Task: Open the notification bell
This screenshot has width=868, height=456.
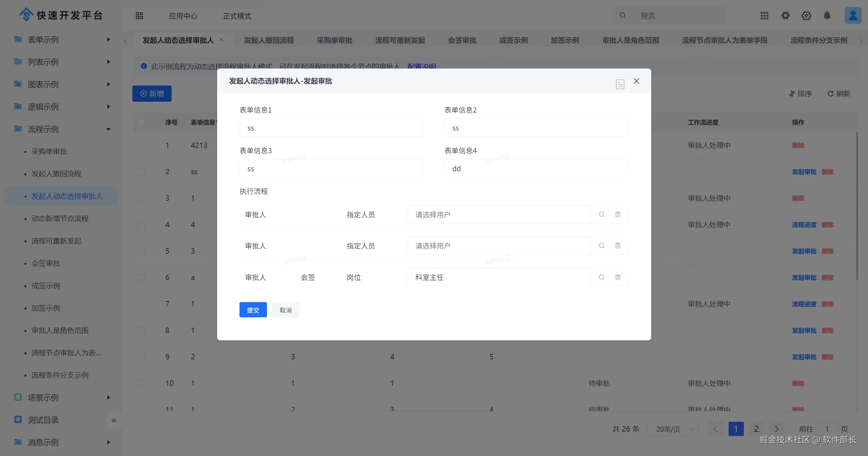Action: 827,16
